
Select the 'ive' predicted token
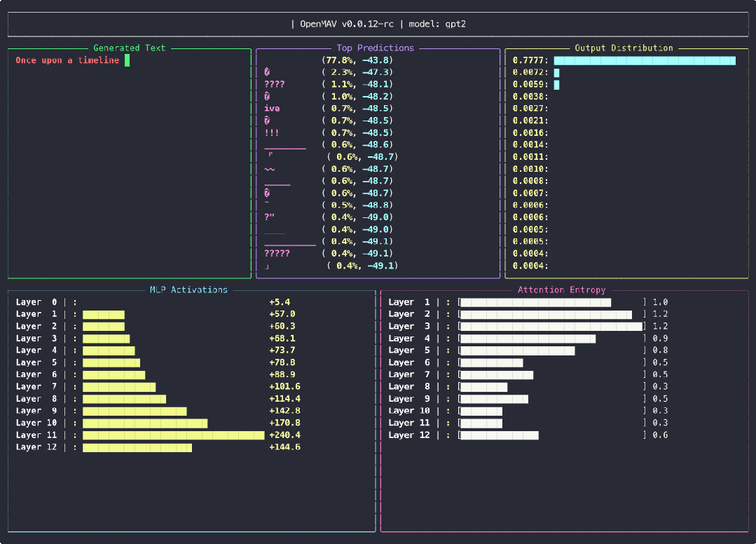click(272, 109)
